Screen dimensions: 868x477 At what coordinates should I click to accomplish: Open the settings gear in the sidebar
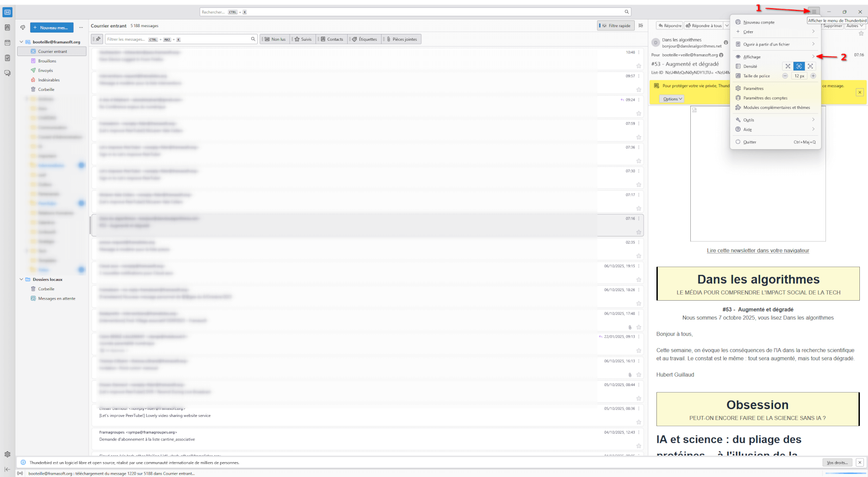(x=7, y=454)
